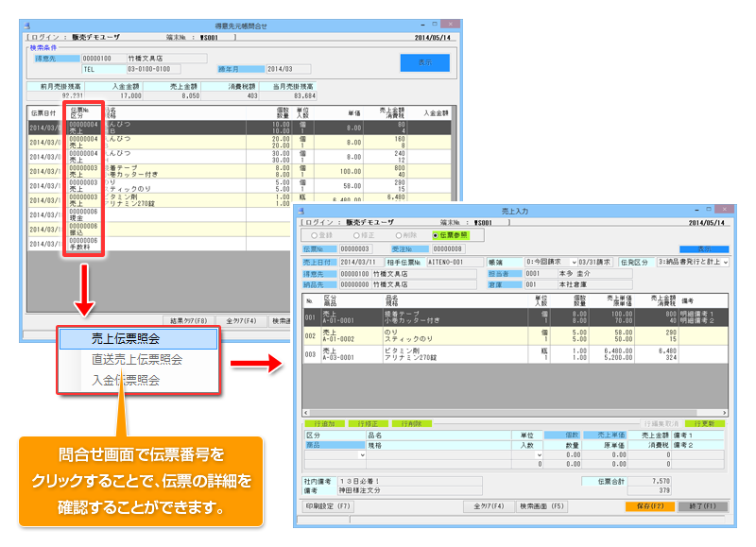Click the 行修正 button

point(368,423)
